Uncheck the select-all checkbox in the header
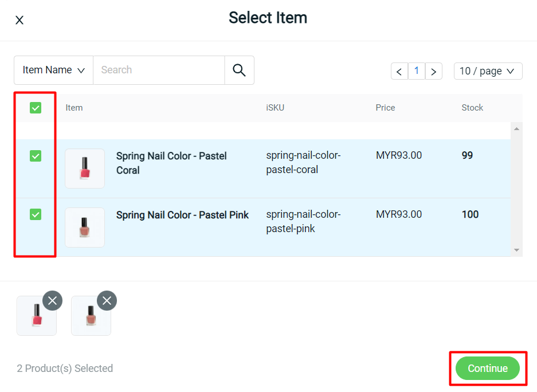The image size is (537, 392). click(x=34, y=107)
